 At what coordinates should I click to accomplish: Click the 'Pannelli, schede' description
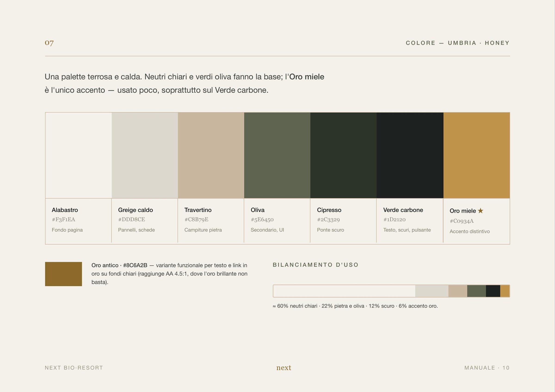[x=136, y=230]
